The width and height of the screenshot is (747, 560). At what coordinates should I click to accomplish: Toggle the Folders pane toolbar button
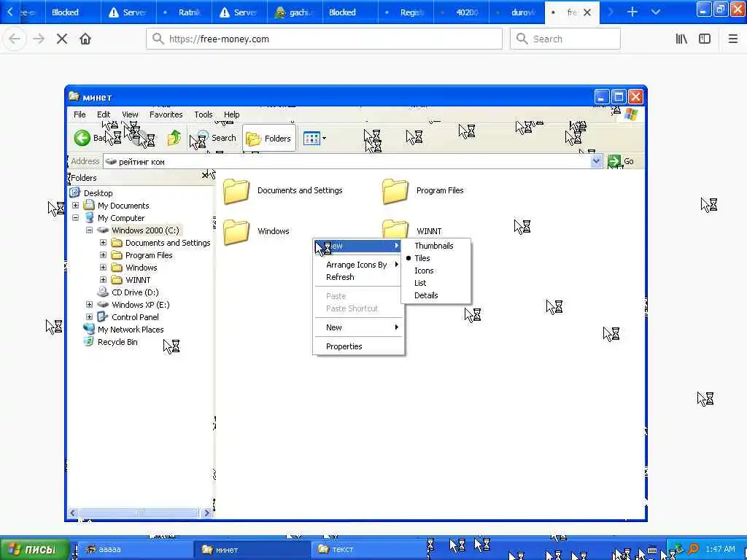(x=268, y=138)
